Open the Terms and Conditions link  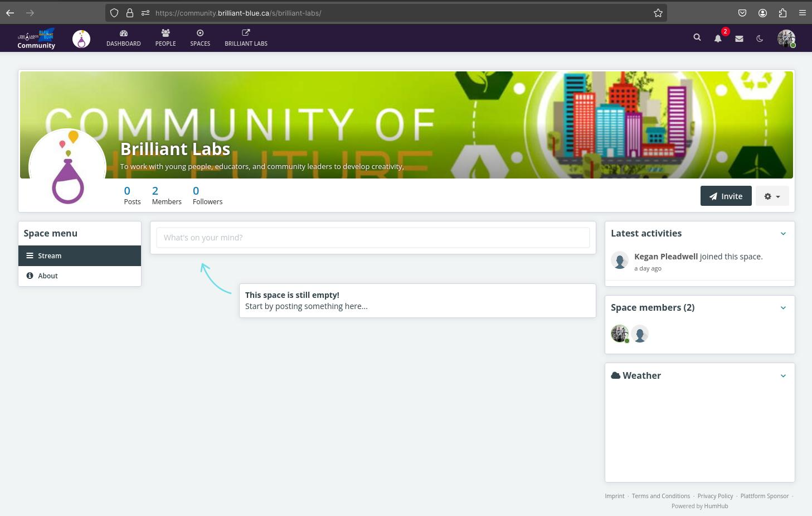pyautogui.click(x=661, y=496)
